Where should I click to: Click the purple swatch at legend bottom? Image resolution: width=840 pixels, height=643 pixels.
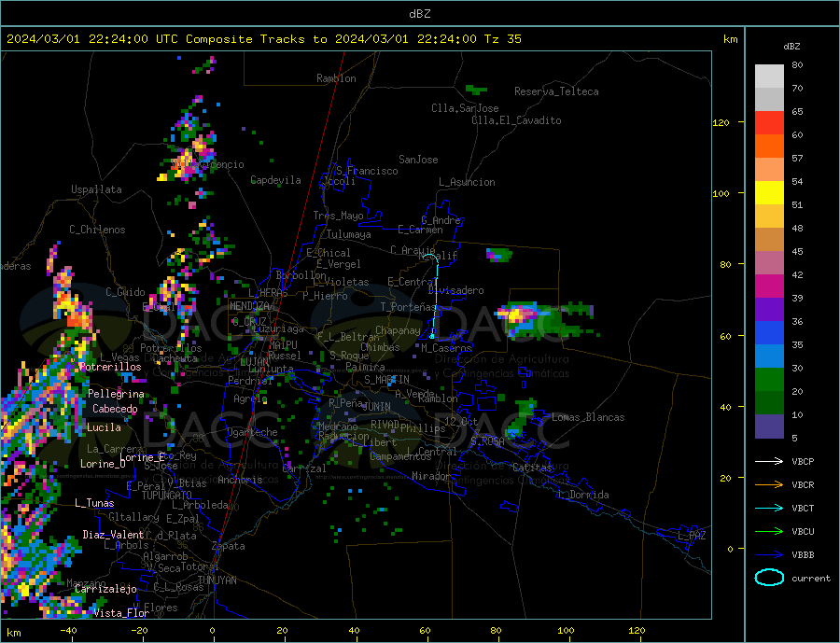[x=769, y=426]
